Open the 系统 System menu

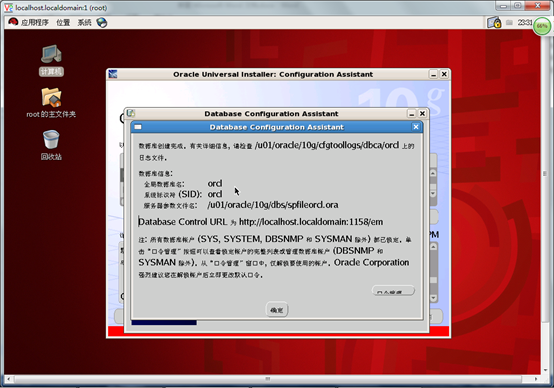[84, 23]
